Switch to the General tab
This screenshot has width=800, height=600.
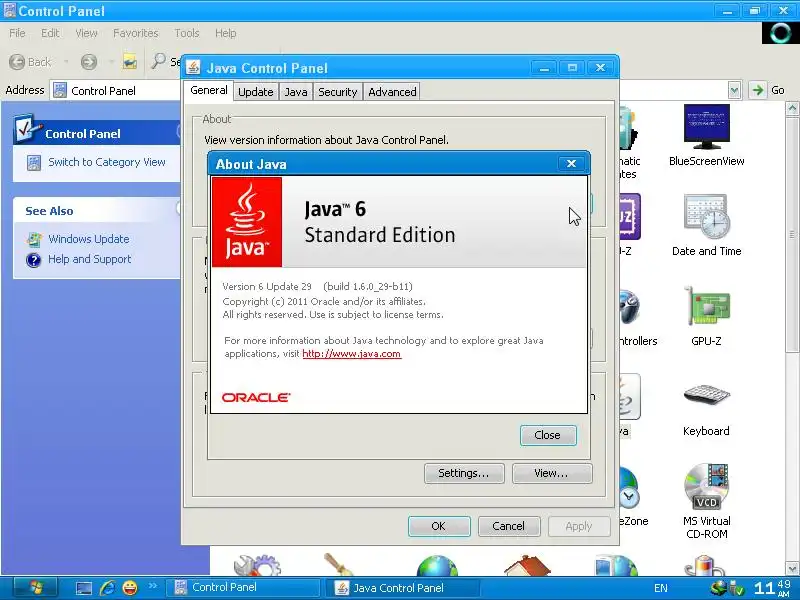(x=209, y=90)
